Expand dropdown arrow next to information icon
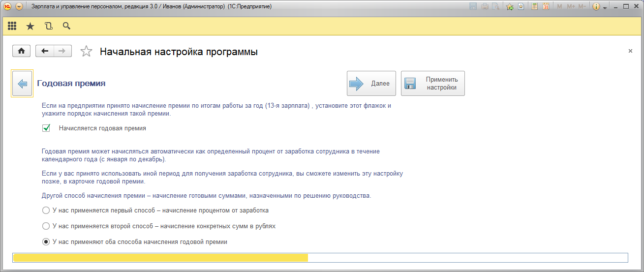 605,7
